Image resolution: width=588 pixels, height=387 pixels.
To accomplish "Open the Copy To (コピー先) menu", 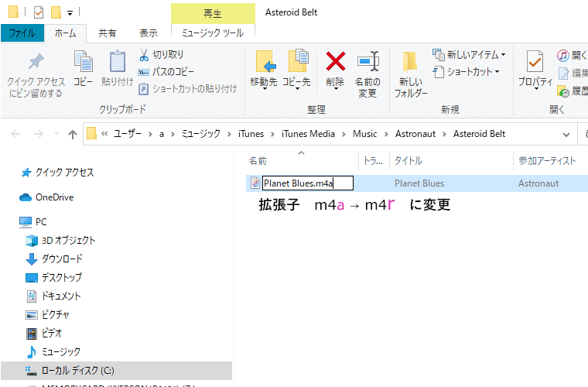I will tap(296, 70).
